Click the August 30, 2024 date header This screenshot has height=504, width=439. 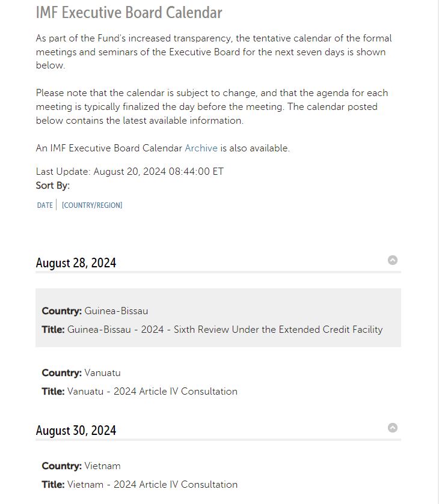76,430
